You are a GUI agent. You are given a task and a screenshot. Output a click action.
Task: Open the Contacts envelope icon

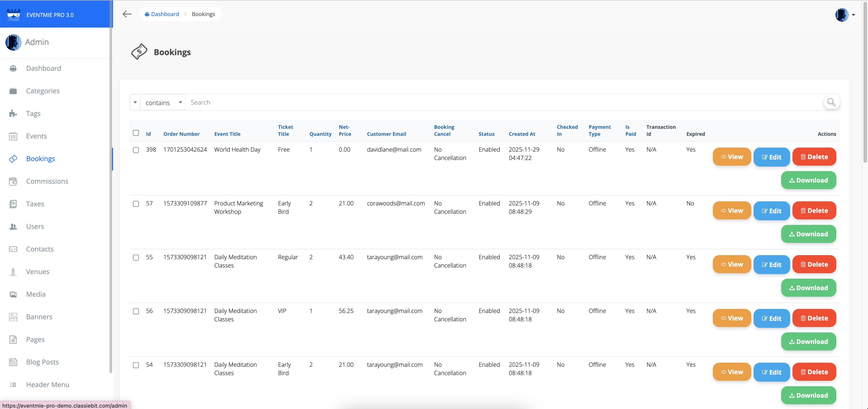tap(13, 249)
